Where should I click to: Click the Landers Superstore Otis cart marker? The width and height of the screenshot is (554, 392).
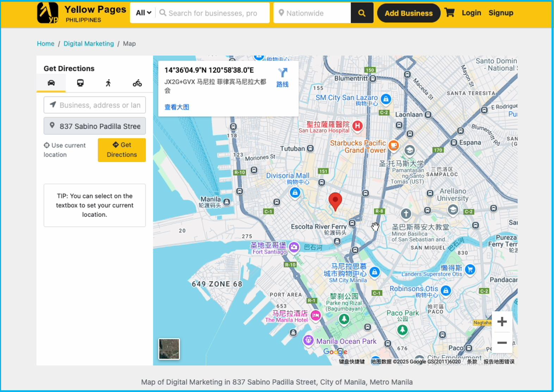click(x=470, y=269)
